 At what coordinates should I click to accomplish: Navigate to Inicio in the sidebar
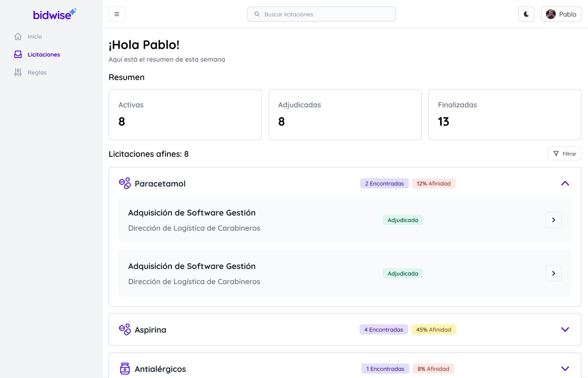(35, 36)
